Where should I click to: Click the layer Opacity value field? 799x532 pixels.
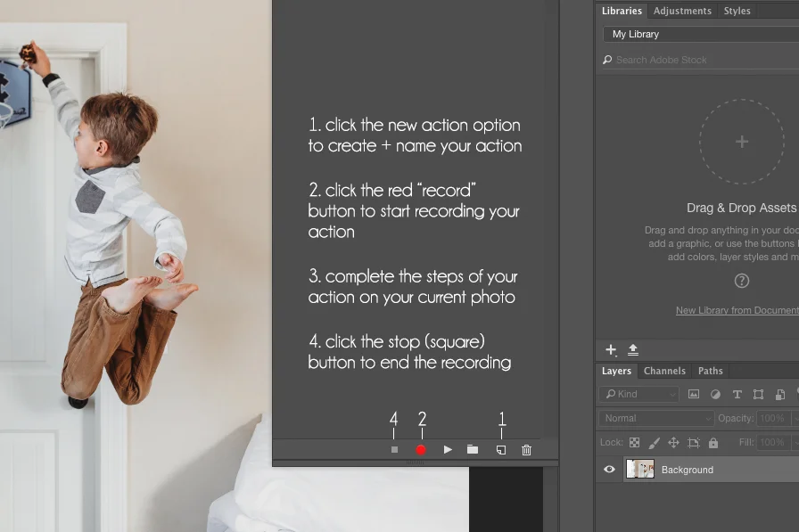tap(773, 419)
